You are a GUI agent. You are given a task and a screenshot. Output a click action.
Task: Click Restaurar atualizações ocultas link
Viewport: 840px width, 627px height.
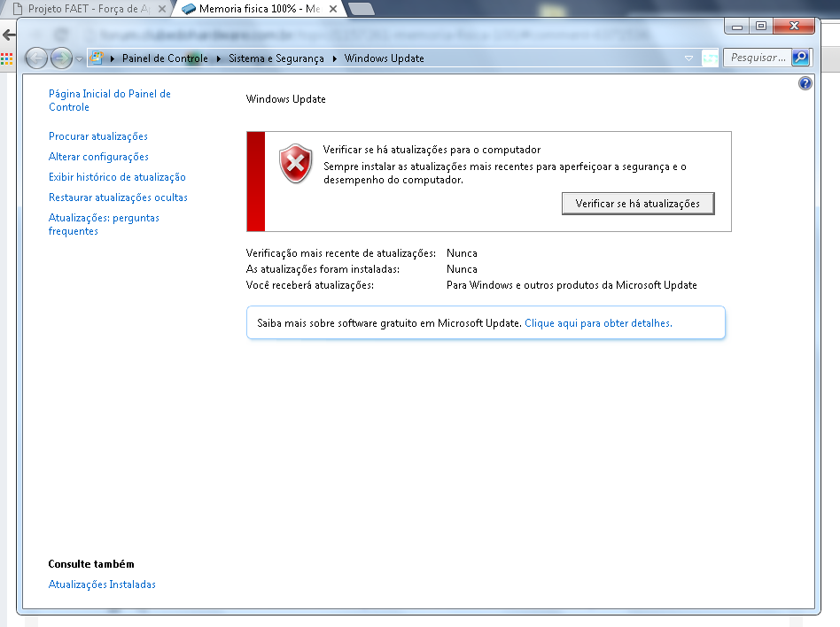(118, 197)
